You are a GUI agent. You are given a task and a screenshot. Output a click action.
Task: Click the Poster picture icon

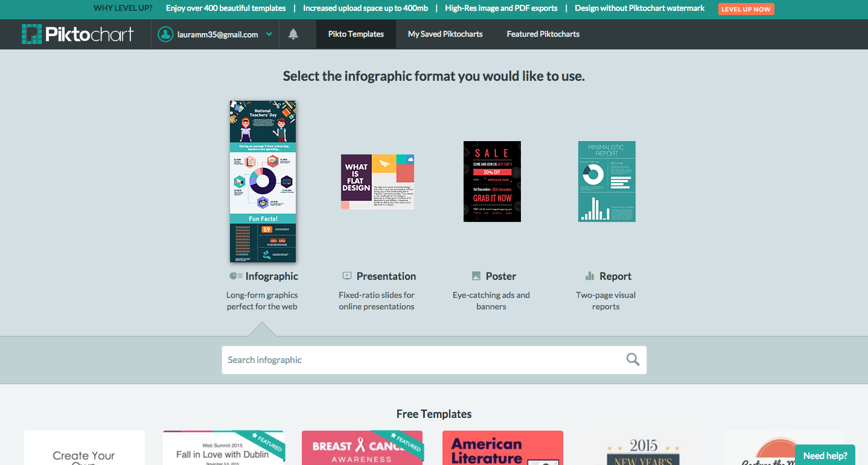pyautogui.click(x=476, y=276)
